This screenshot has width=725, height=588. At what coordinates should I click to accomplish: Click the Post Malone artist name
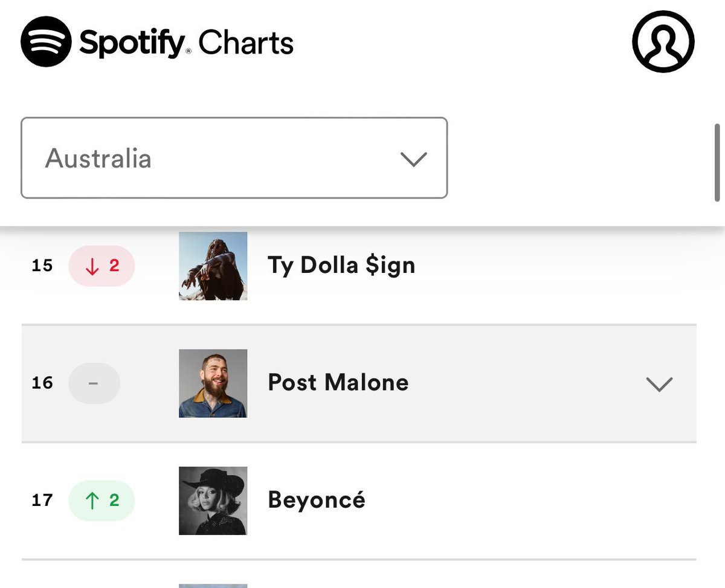pyautogui.click(x=338, y=383)
